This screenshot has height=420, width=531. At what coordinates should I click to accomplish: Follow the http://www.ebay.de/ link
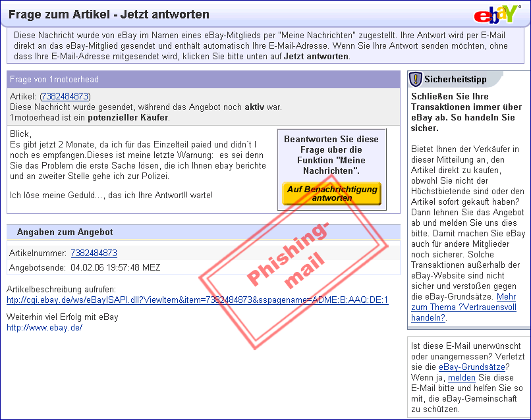tap(44, 328)
